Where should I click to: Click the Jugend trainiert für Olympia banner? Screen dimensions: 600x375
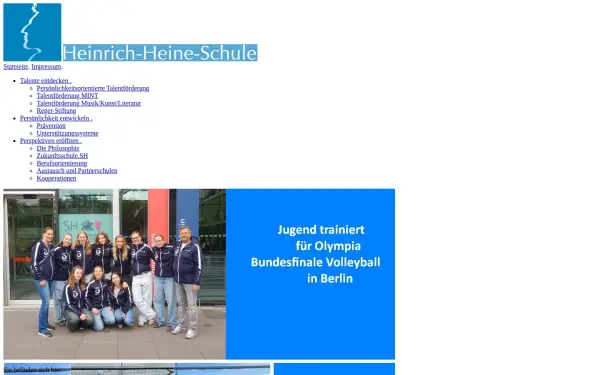point(310,274)
